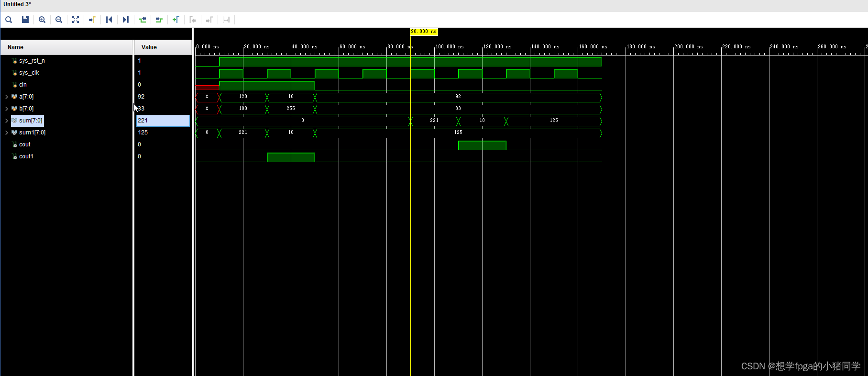Select the sum1[7:0] signal name
This screenshot has height=376, width=868.
click(x=32, y=133)
